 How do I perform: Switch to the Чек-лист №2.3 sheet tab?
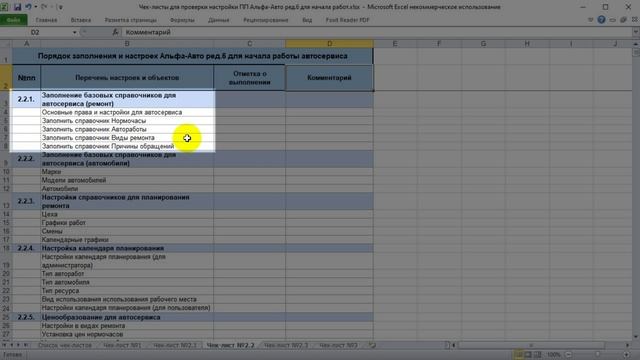coord(286,345)
